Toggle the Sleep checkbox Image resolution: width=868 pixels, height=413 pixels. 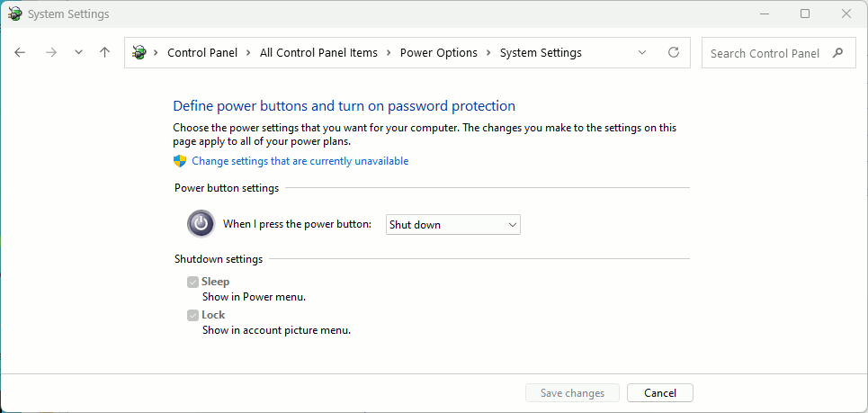tap(192, 283)
